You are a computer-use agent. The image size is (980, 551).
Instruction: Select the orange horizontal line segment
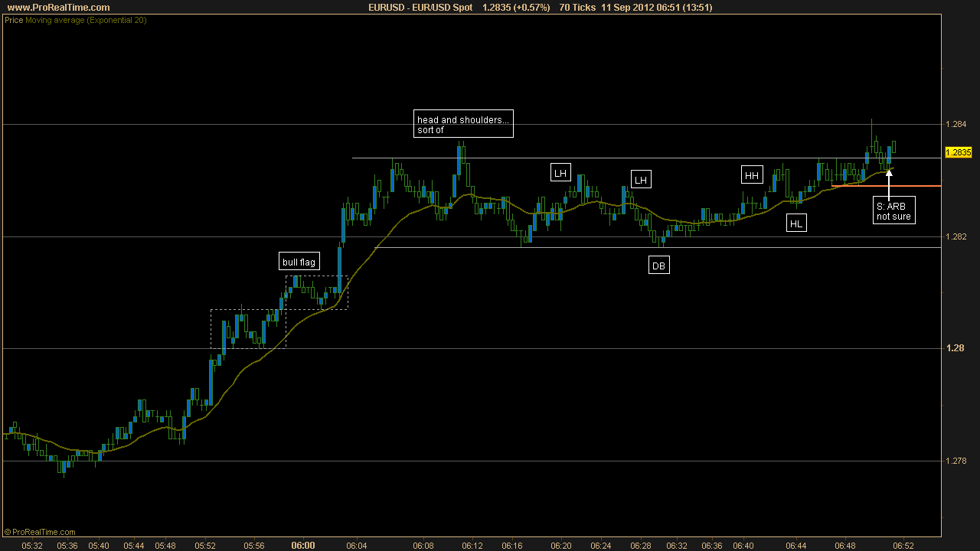(887, 186)
